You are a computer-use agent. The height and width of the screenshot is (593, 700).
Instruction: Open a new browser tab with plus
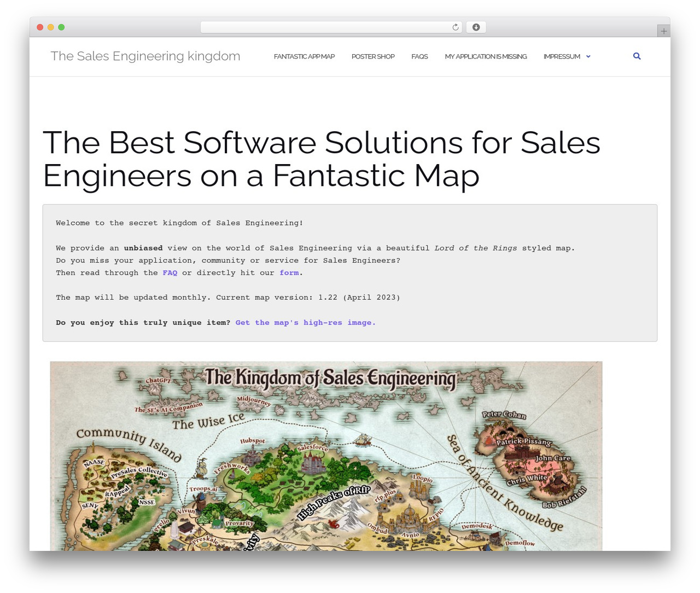(663, 31)
